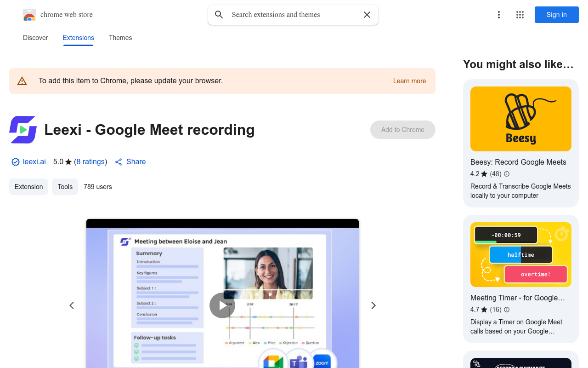Select the Extensions tab
The image size is (588, 368).
pyautogui.click(x=79, y=38)
